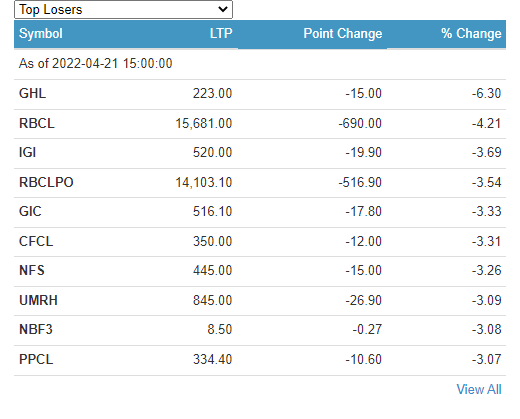
Task: Open the Top Losers dropdown
Action: [x=123, y=10]
